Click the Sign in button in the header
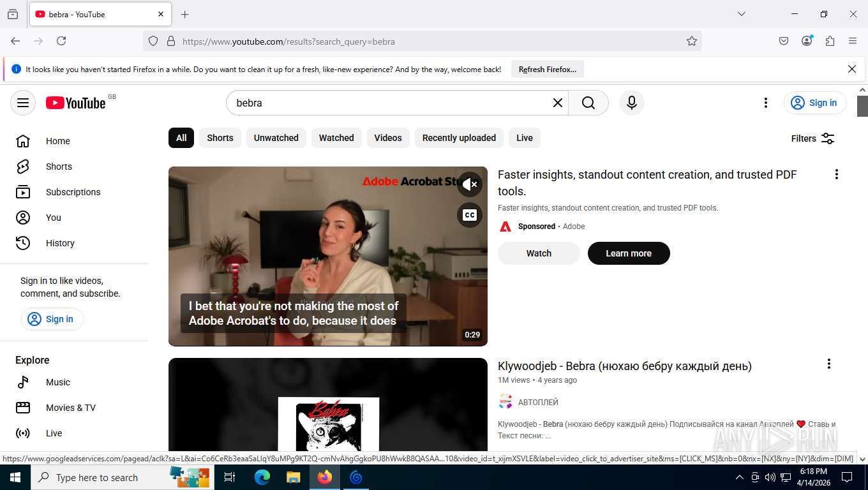Image resolution: width=868 pixels, height=490 pixels. pyautogui.click(x=814, y=103)
